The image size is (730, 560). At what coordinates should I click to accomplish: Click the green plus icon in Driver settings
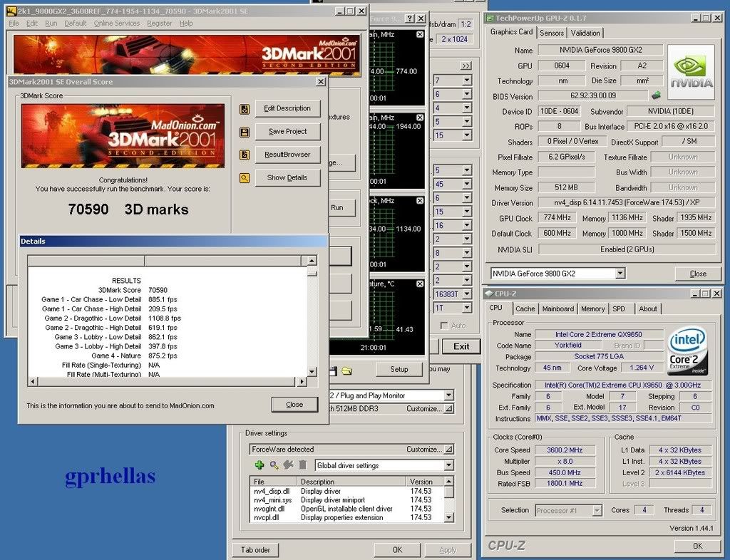tap(259, 465)
